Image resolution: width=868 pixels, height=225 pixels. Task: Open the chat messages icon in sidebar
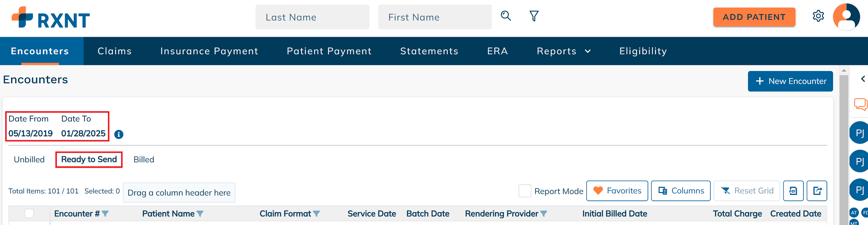[860, 104]
